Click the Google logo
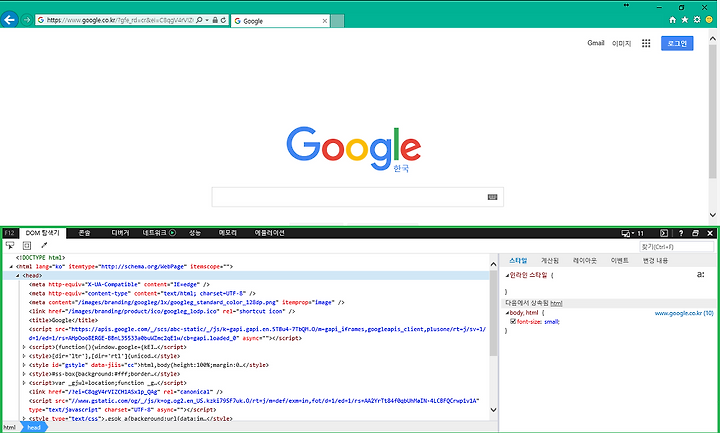The height and width of the screenshot is (433, 720). pos(354,149)
